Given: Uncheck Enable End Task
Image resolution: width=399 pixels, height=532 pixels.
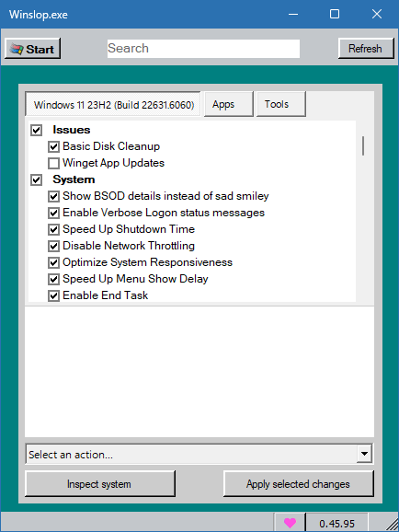Looking at the screenshot, I should [53, 295].
